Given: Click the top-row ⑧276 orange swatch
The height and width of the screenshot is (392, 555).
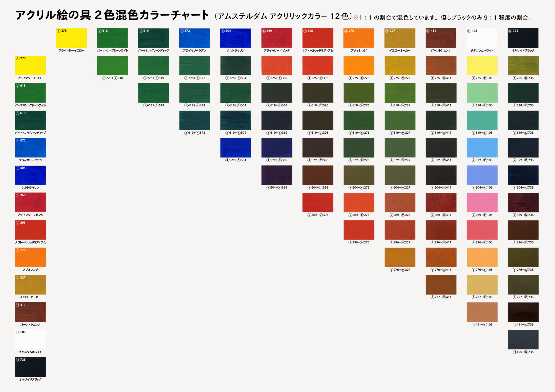Looking at the screenshot, I should [359, 38].
